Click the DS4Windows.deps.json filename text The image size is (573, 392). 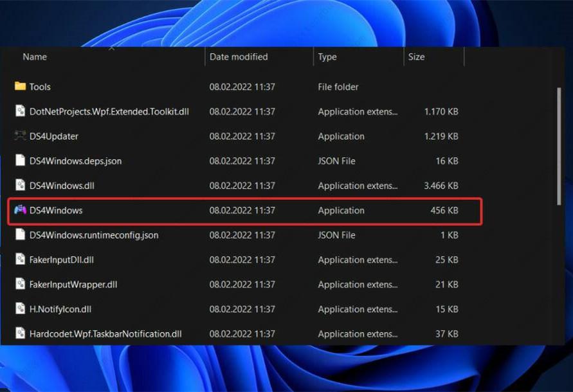click(77, 161)
